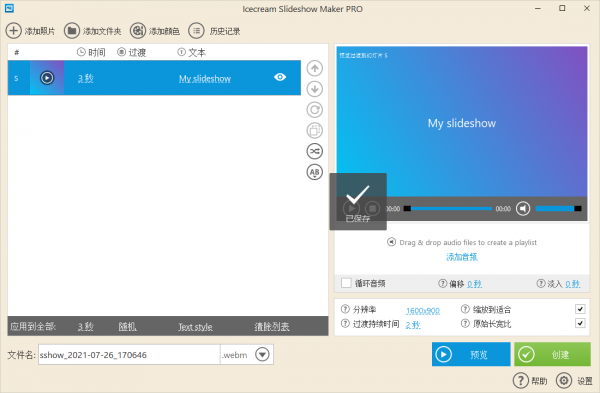Uncheck the 原始长宽比 checkbox

580,324
